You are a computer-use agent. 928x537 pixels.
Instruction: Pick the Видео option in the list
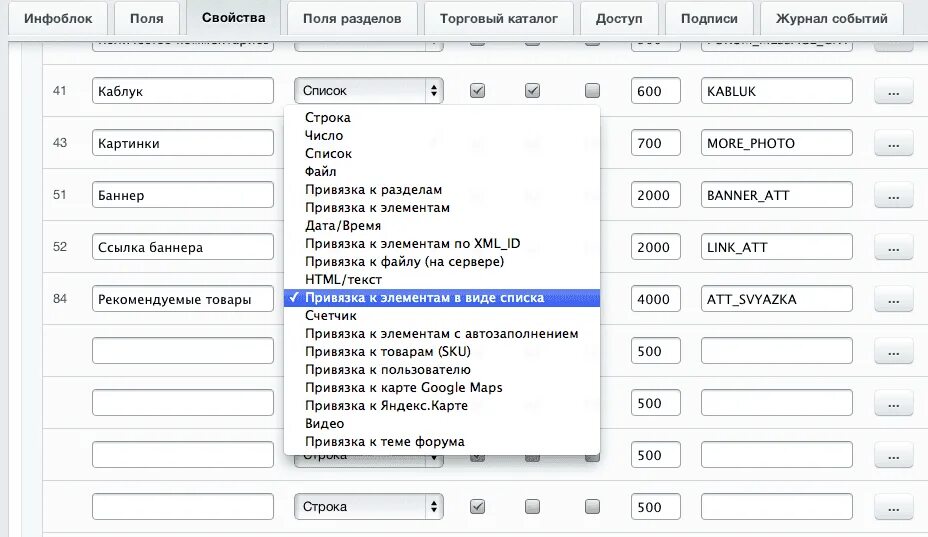pyautogui.click(x=325, y=423)
